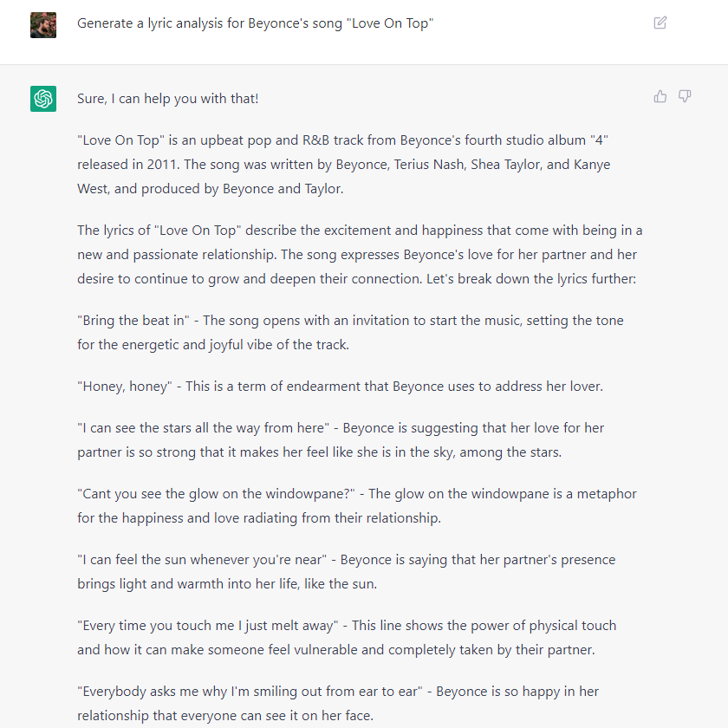Image resolution: width=728 pixels, height=728 pixels.
Task: Click the green ChatGPT logo avatar
Action: click(43, 99)
